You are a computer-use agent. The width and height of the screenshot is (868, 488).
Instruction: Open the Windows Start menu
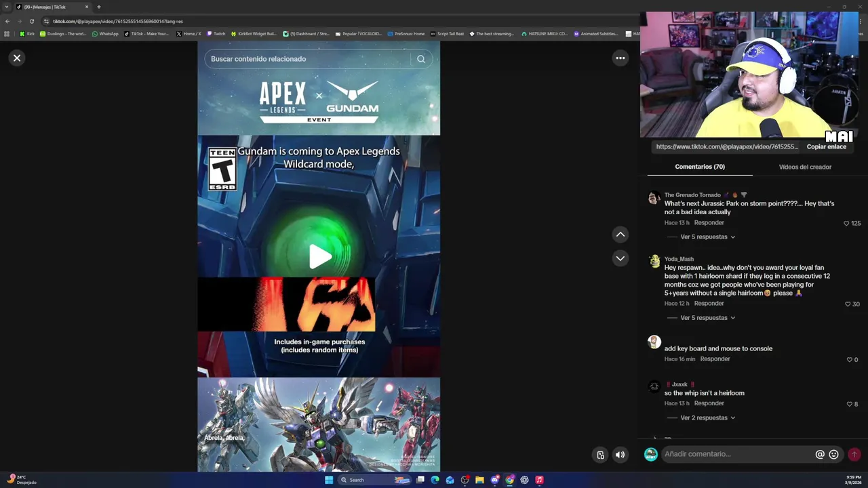[329, 480]
